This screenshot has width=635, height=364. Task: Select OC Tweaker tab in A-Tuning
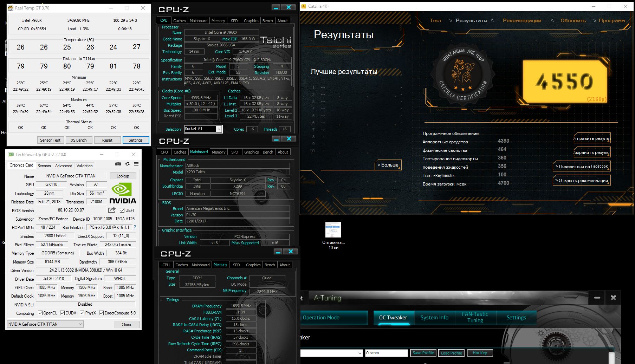[x=393, y=318]
